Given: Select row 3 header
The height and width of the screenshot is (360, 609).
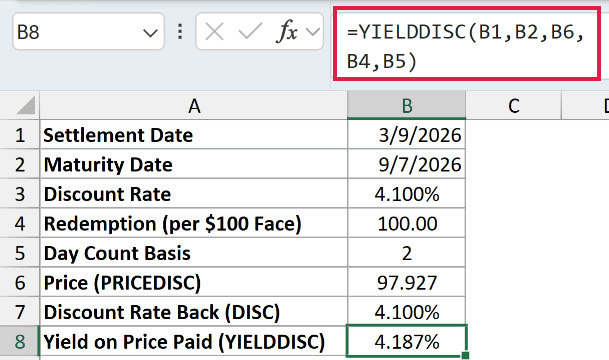Looking at the screenshot, I should pyautogui.click(x=20, y=194).
